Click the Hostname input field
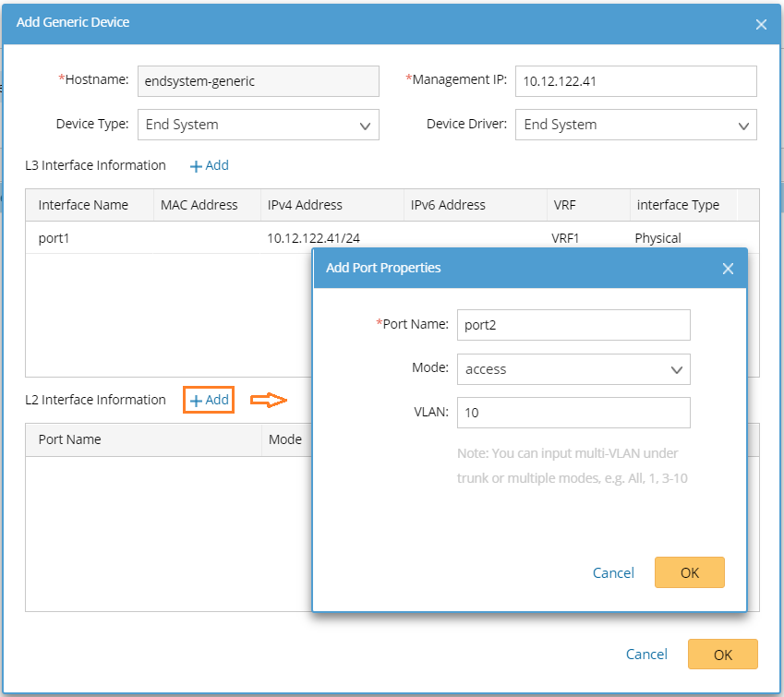This screenshot has height=697, width=784. coord(259,81)
